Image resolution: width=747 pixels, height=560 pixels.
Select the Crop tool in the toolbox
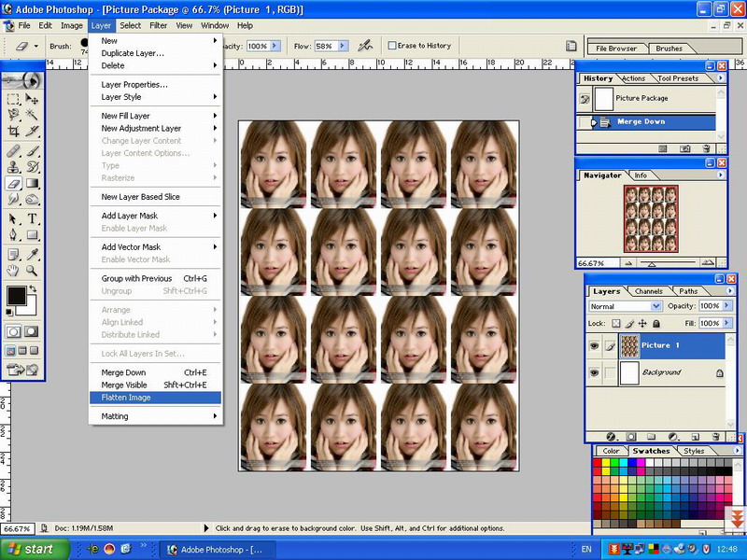click(13, 132)
